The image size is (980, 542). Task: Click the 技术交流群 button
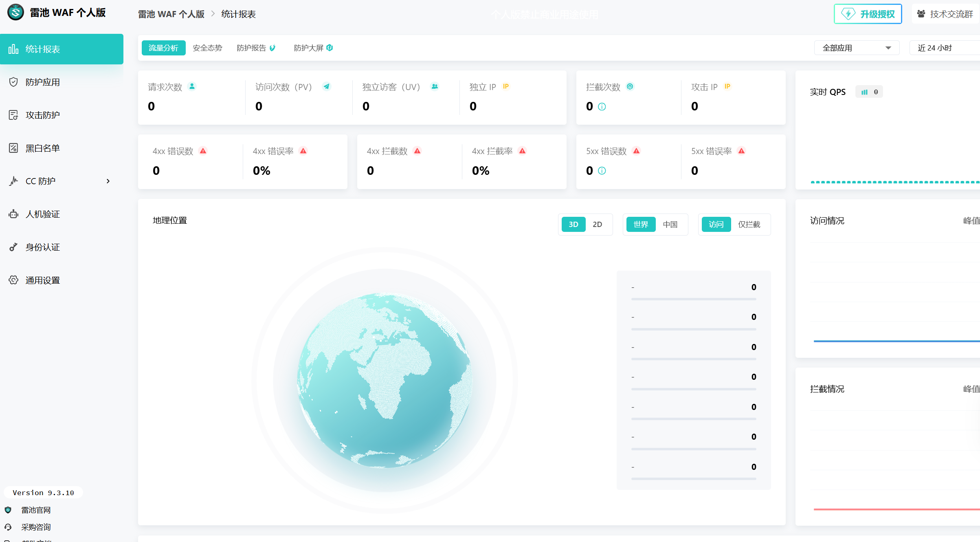pyautogui.click(x=946, y=14)
